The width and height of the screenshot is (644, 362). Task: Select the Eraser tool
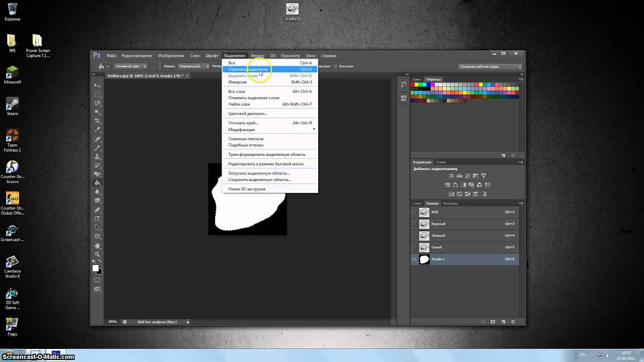click(97, 174)
